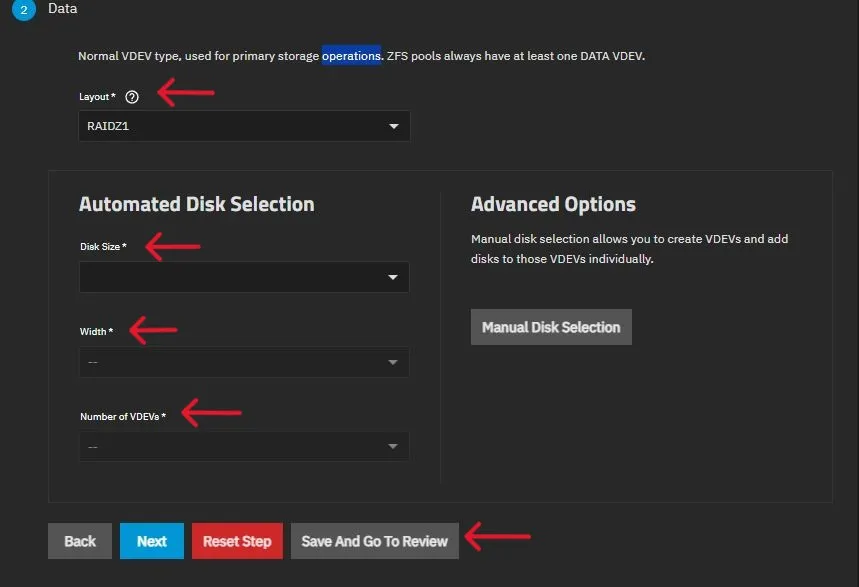The image size is (859, 587).
Task: Click Save And Go To Review
Action: [x=374, y=540]
